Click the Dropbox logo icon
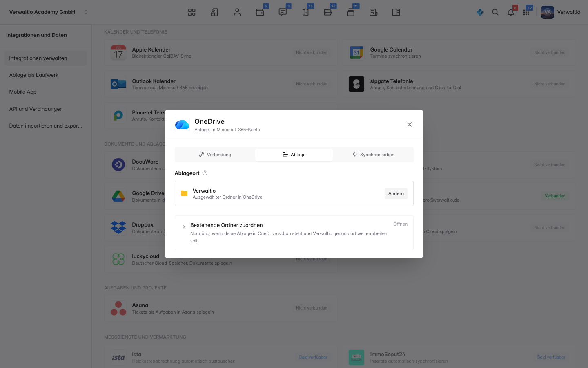The image size is (588, 368). pyautogui.click(x=118, y=228)
